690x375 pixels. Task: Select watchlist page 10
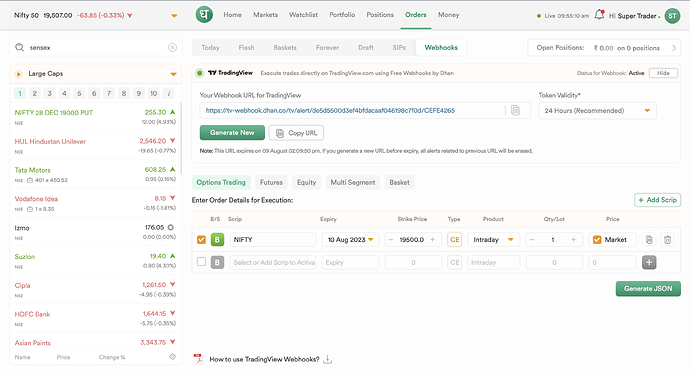coord(153,93)
